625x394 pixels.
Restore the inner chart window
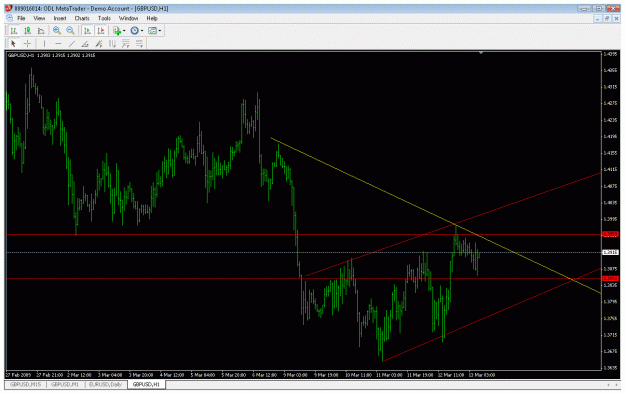point(606,18)
